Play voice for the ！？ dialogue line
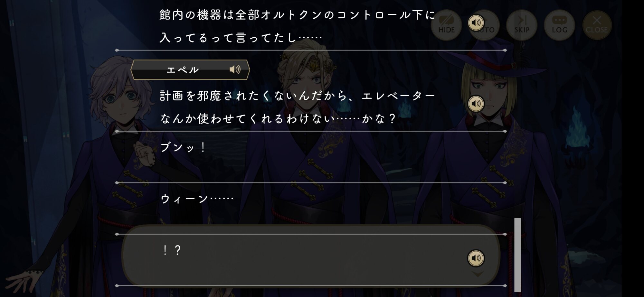644x297 pixels. (476, 258)
